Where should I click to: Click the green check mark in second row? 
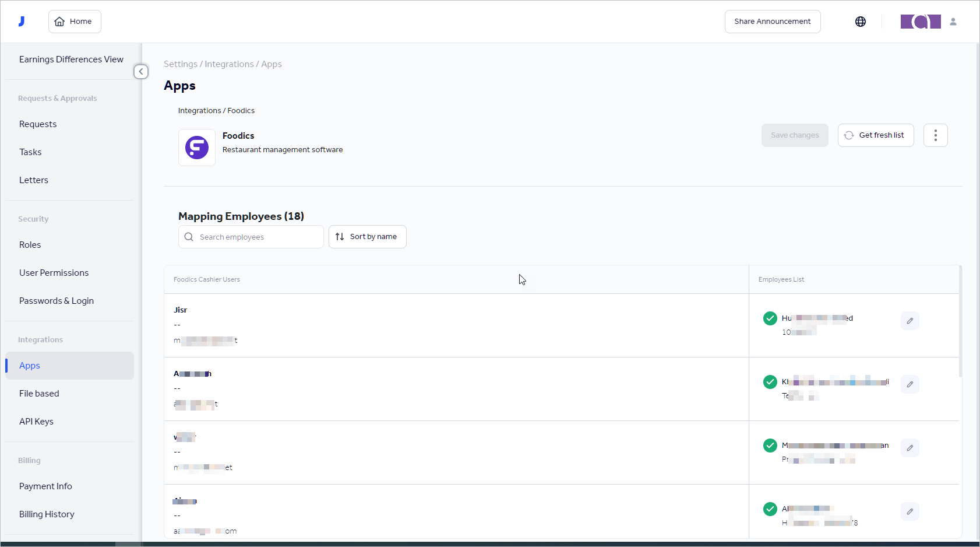[x=770, y=382]
